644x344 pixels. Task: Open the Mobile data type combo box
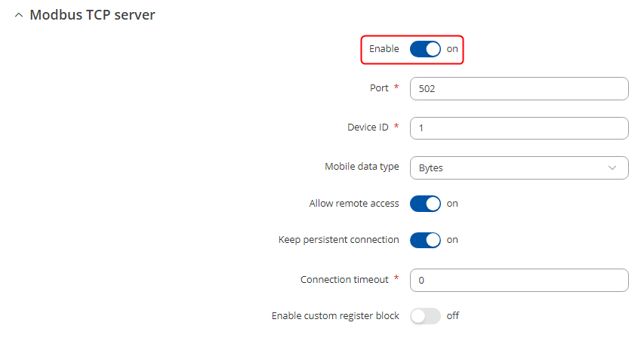tap(519, 167)
